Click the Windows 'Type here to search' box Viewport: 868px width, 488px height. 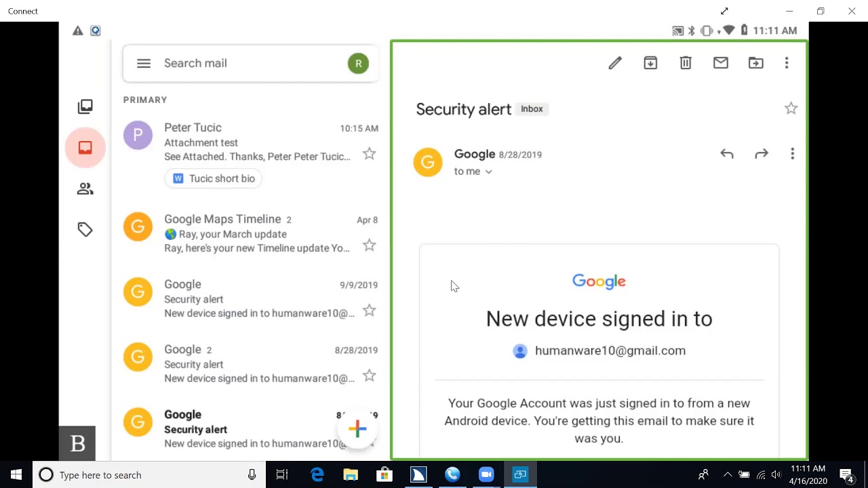[148, 474]
